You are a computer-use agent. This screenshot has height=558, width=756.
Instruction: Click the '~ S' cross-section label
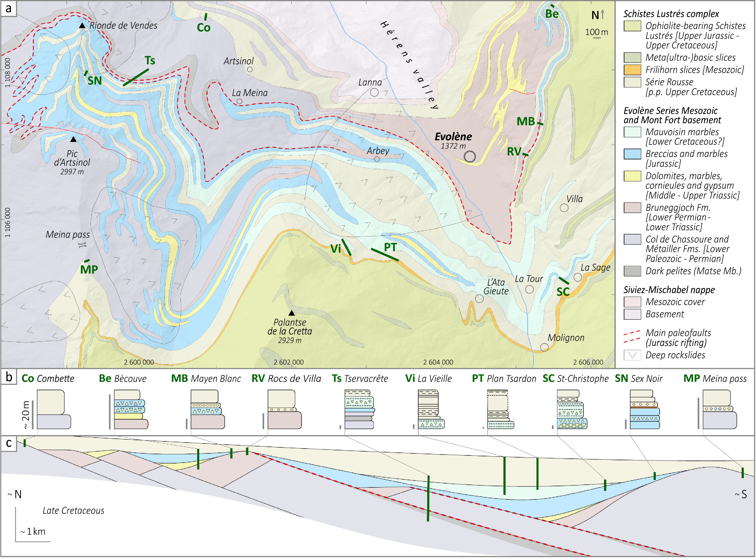click(x=741, y=495)
